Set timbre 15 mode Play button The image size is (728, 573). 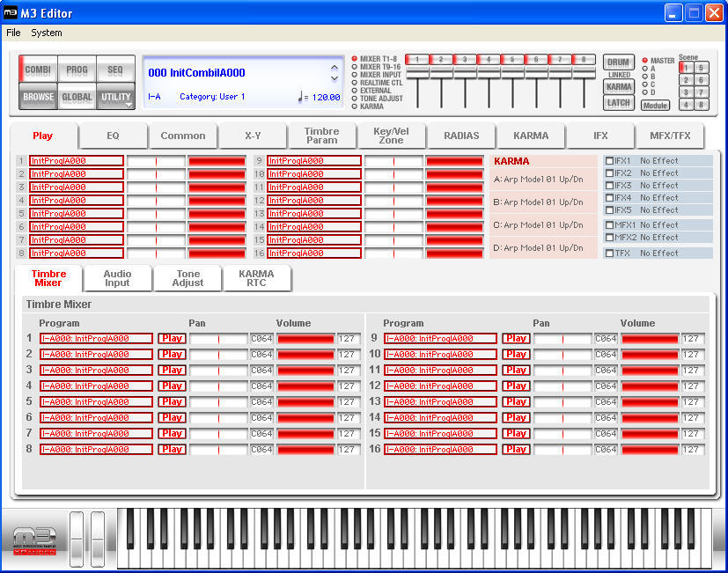point(516,434)
